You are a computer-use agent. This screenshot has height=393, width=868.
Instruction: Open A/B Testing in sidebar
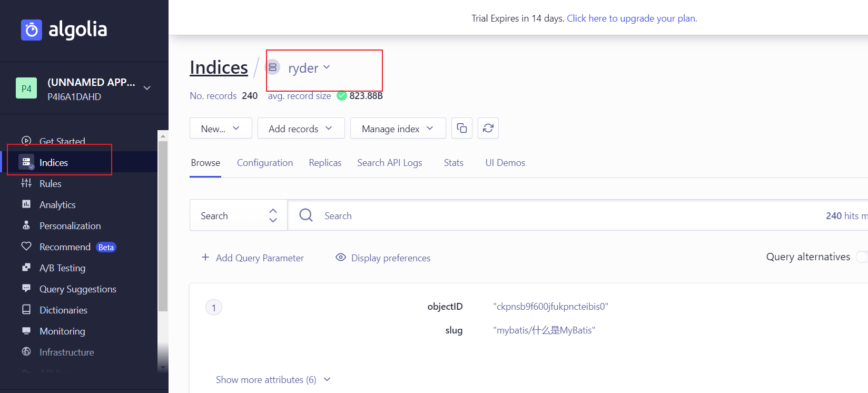pos(62,268)
